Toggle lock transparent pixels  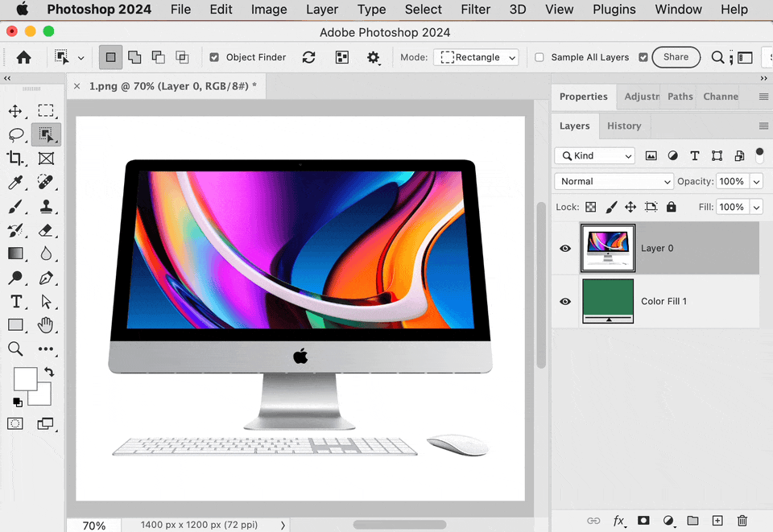click(590, 207)
